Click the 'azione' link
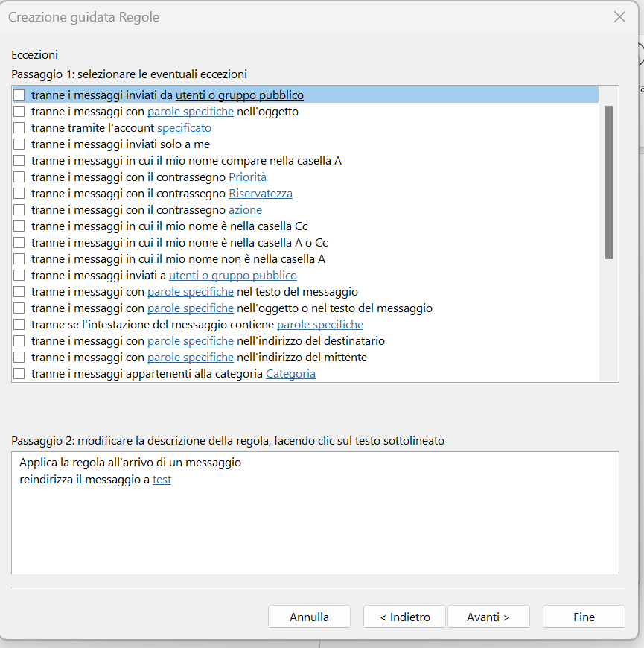This screenshot has width=644, height=648. [x=245, y=210]
